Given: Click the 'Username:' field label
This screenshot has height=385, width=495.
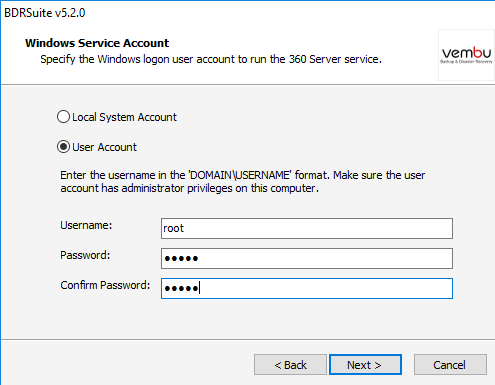Looking at the screenshot, I should click(x=86, y=225).
